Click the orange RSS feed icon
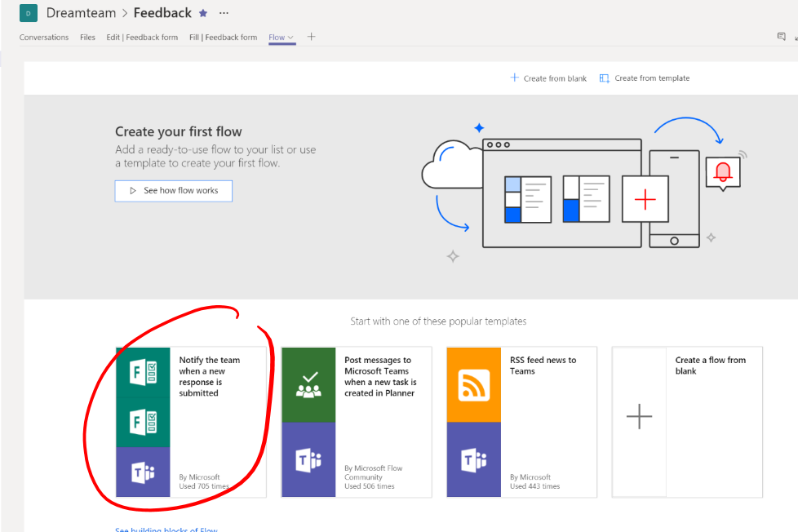This screenshot has width=798, height=532. coord(473,384)
